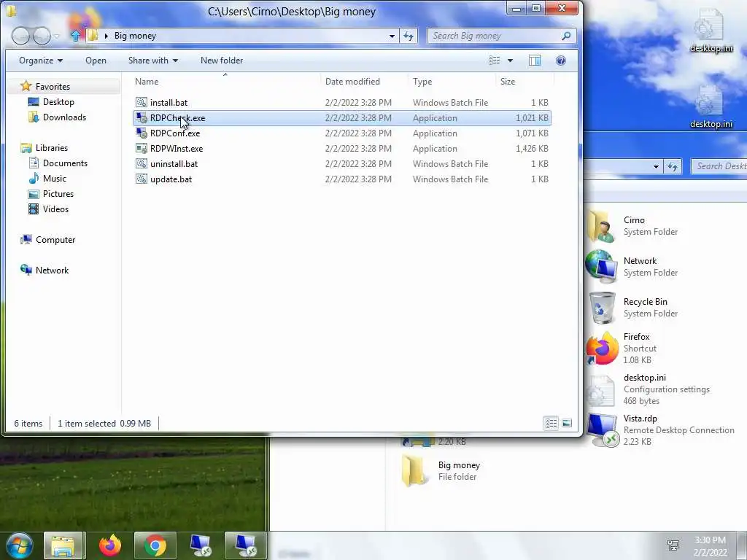Image resolution: width=747 pixels, height=560 pixels.
Task: Click the search magnifier icon
Action: point(566,36)
